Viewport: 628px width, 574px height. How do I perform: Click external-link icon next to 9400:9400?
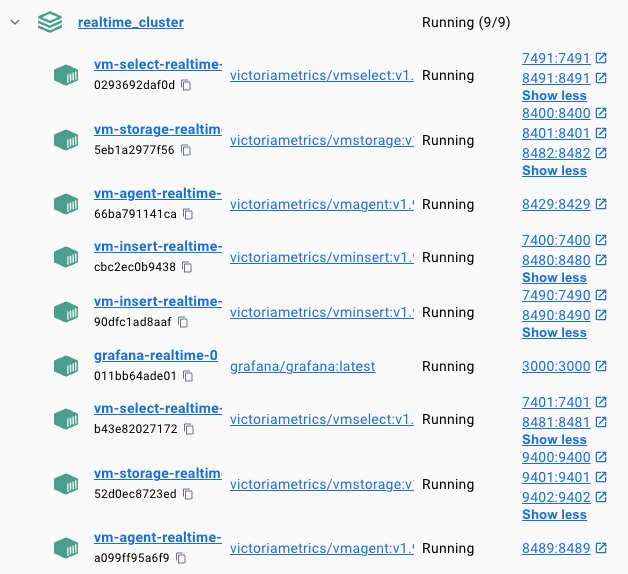coord(601,457)
